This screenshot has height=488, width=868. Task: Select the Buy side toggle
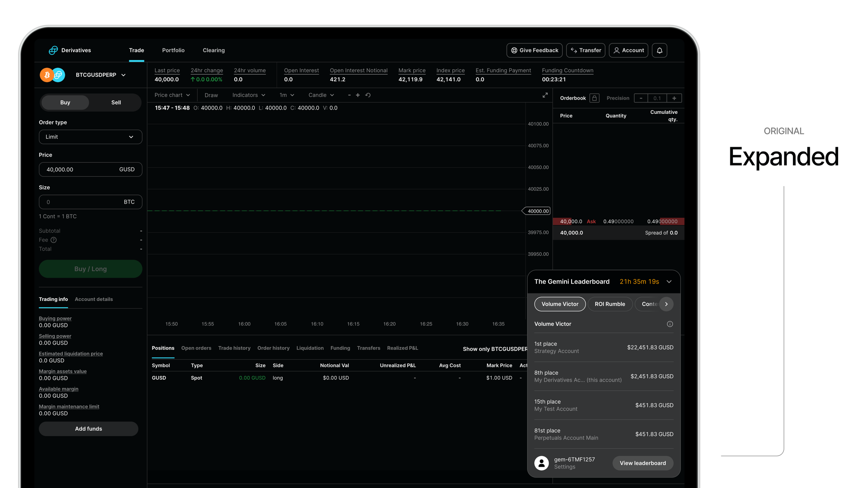[x=65, y=102]
